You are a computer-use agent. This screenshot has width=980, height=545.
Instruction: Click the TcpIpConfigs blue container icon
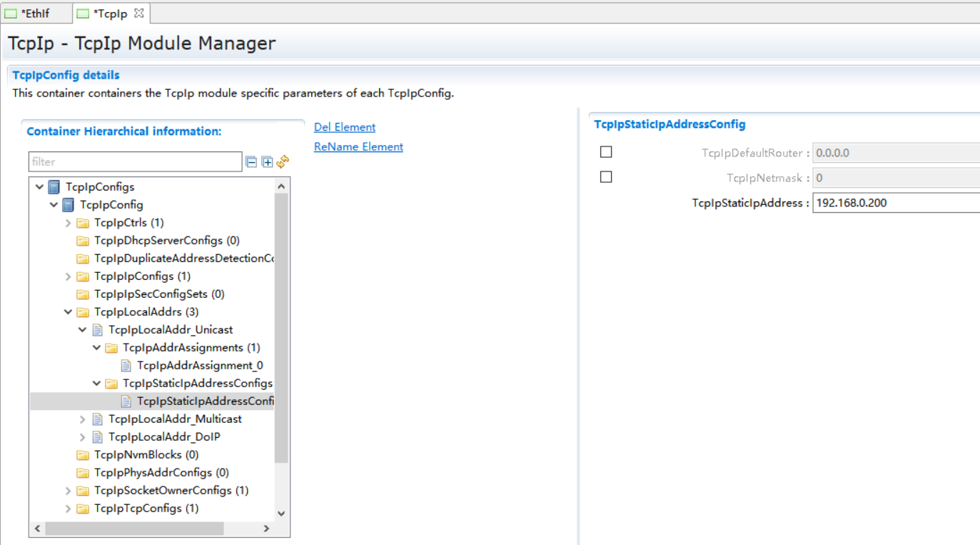(54, 187)
